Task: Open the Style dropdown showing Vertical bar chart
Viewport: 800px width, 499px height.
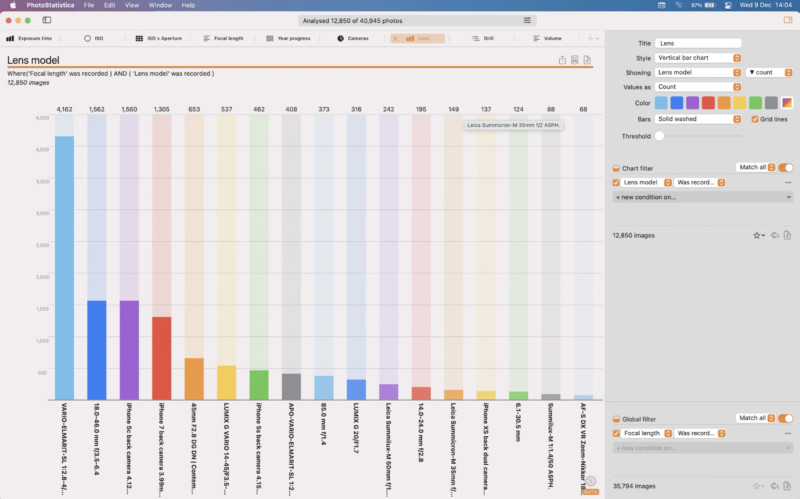Action: (x=699, y=58)
